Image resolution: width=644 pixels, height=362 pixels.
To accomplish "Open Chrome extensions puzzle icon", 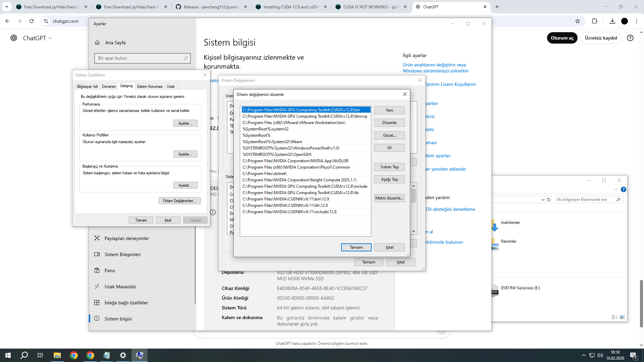I will pos(594,21).
